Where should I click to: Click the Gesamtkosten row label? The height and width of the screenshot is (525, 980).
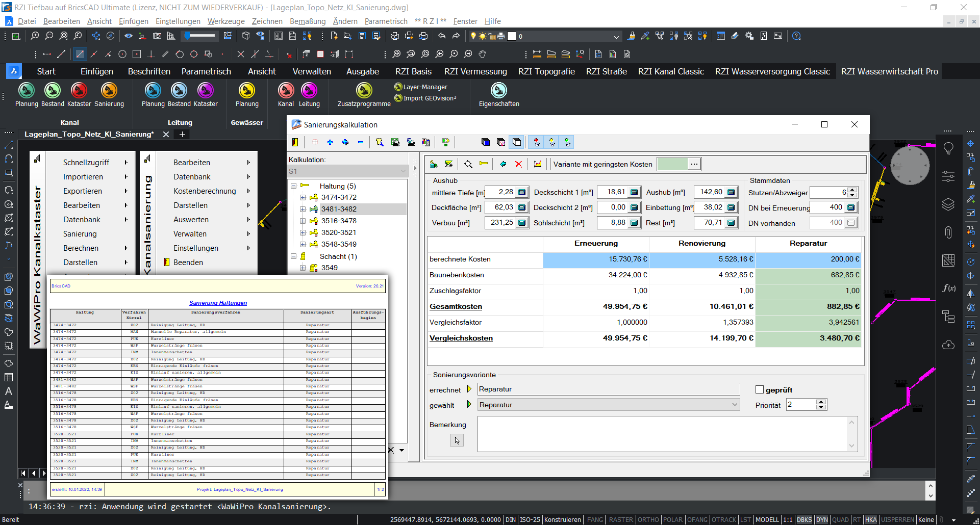click(456, 306)
